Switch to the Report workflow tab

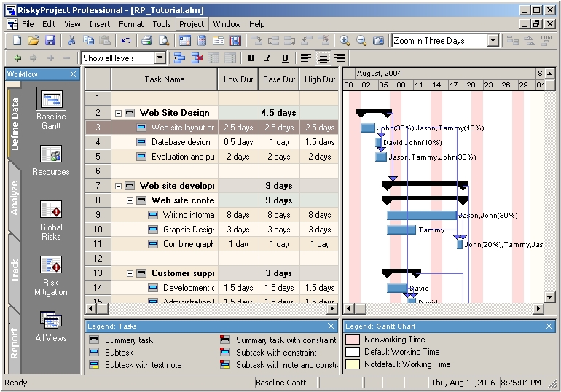tap(15, 342)
